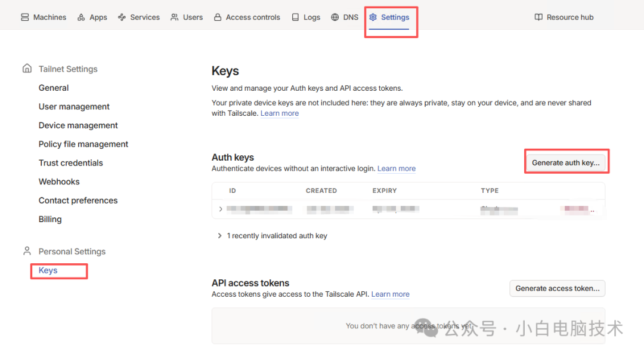Open Learn more link about private device keys
644x354 pixels.
280,113
